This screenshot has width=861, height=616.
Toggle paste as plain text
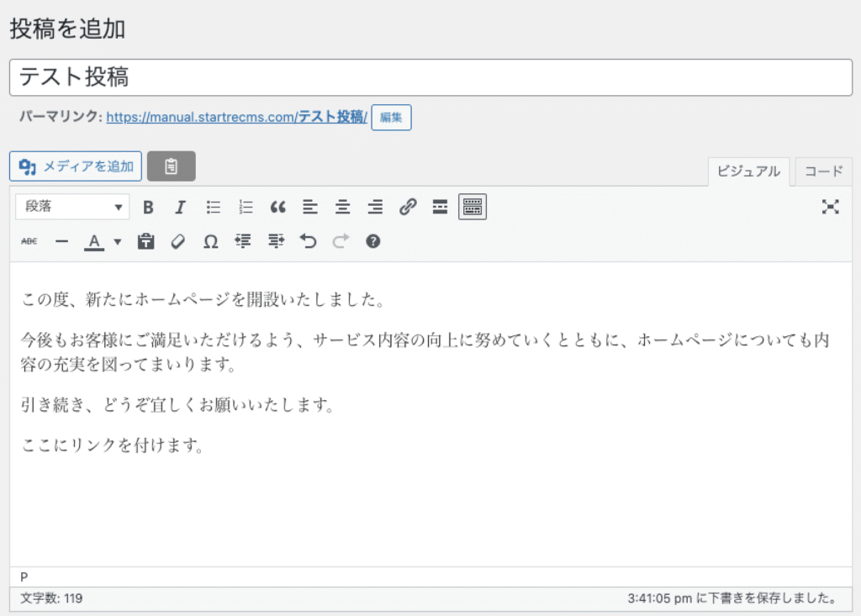pyautogui.click(x=146, y=242)
